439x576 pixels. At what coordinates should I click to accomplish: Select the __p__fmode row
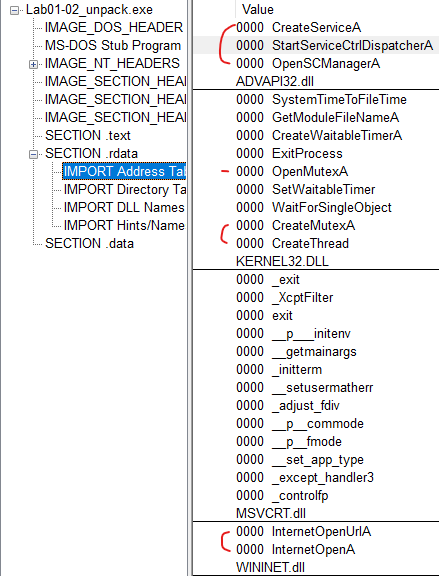pyautogui.click(x=316, y=442)
